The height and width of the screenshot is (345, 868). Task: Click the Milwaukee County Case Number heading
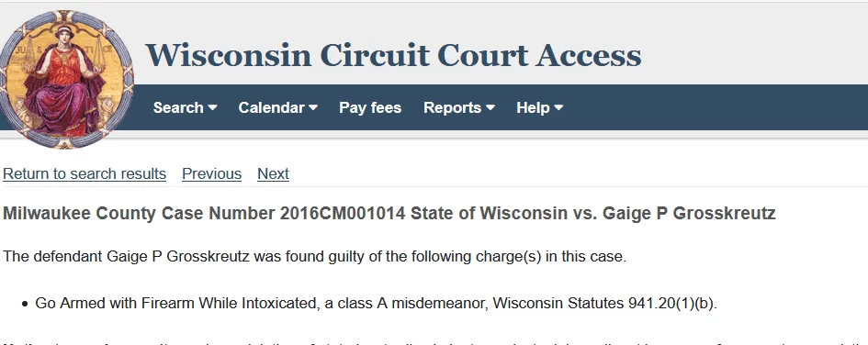pos(389,214)
